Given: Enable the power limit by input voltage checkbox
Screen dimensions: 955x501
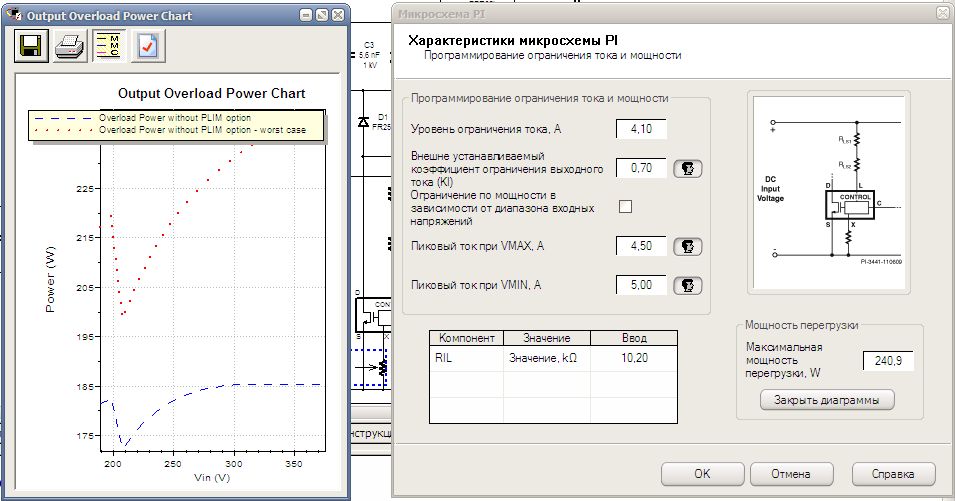Looking at the screenshot, I should click(626, 207).
